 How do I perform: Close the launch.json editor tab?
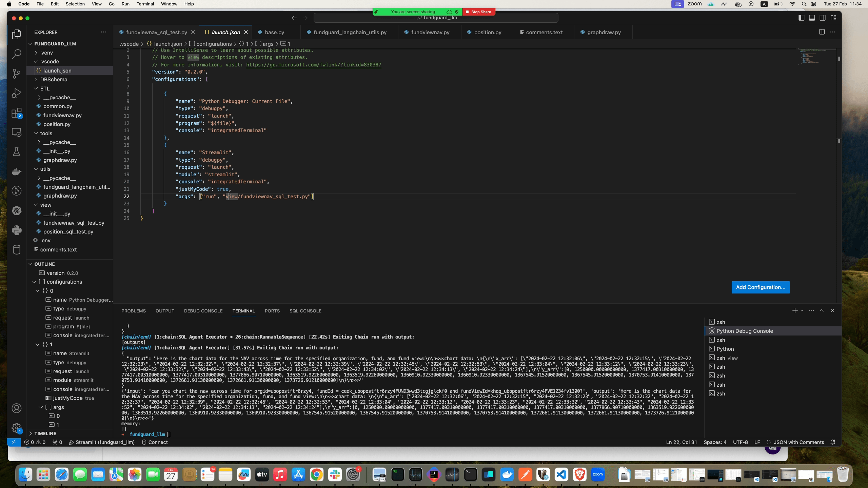click(246, 32)
